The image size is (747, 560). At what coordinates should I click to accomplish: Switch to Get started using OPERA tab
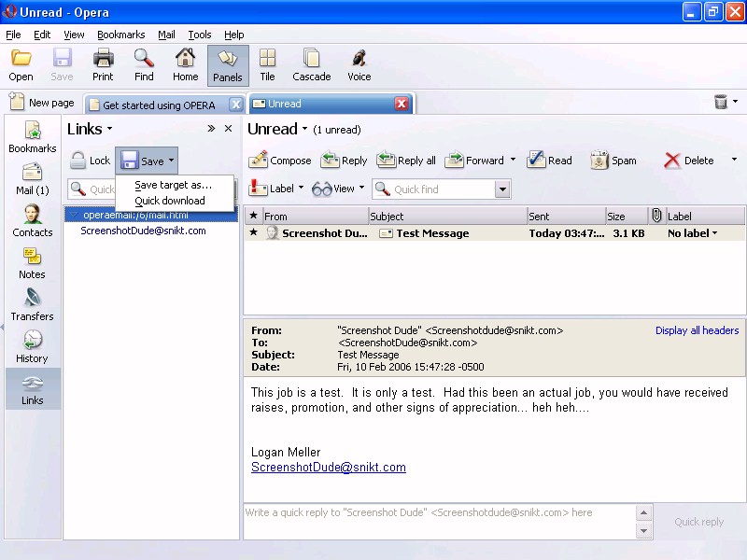click(157, 105)
